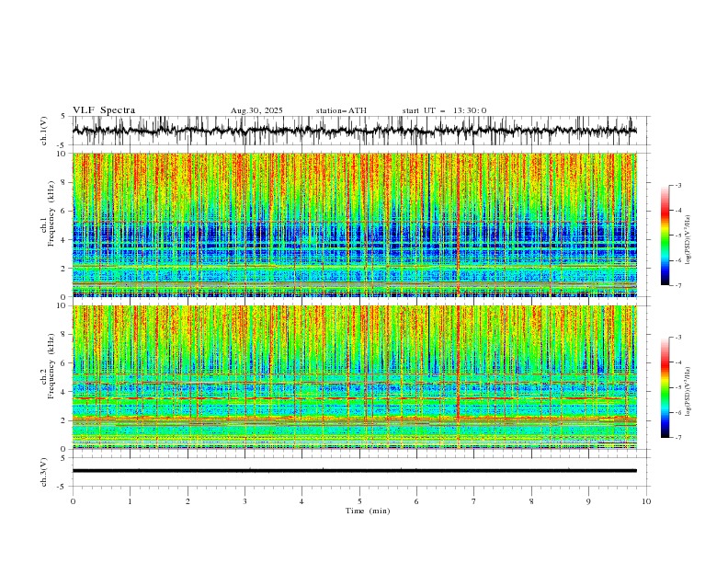Click the time tick label '7' on the x-axis
This screenshot has width=728, height=563.
474,501
